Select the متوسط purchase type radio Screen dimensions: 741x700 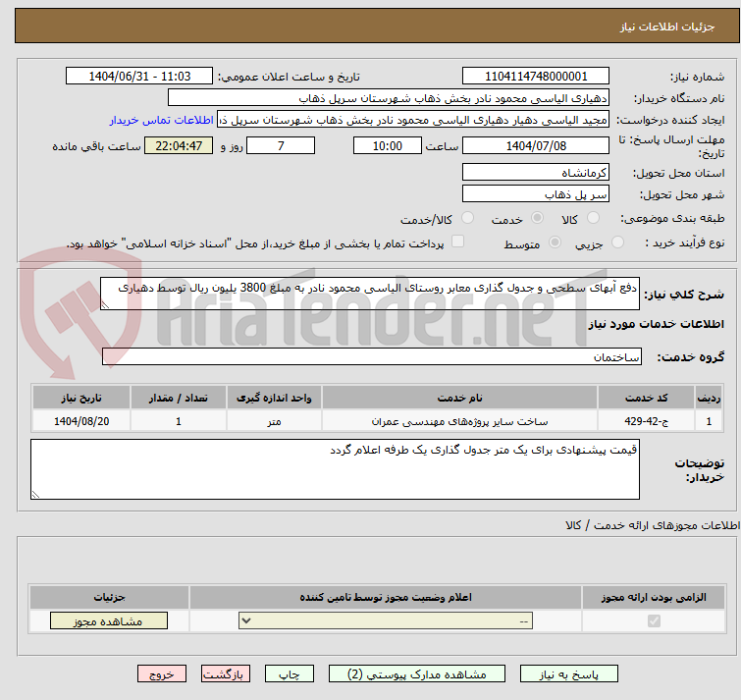point(556,242)
